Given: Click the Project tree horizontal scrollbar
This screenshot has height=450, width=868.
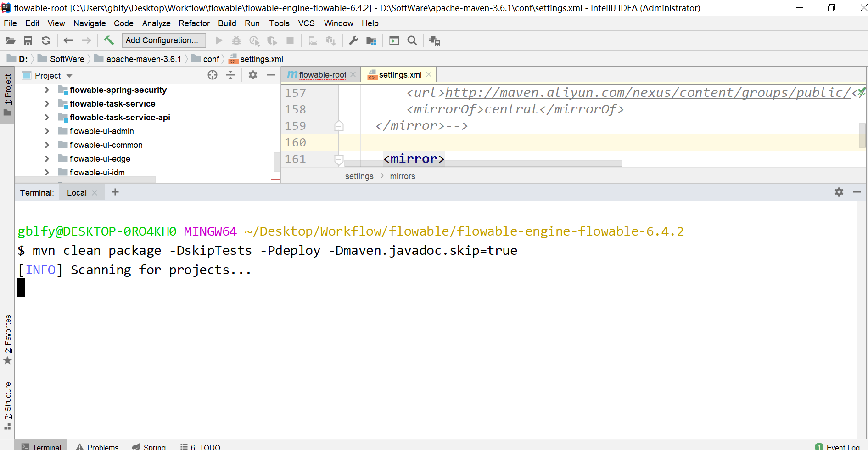Looking at the screenshot, I should (x=85, y=179).
